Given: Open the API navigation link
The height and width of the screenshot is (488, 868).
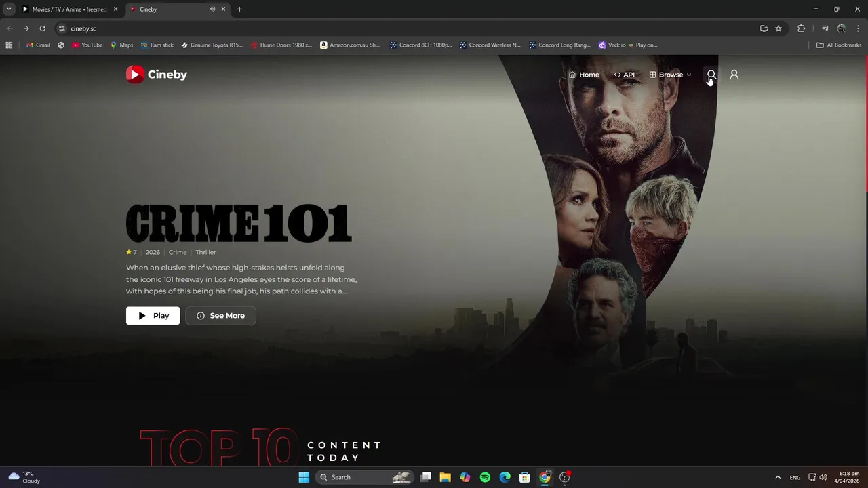Looking at the screenshot, I should click(624, 75).
